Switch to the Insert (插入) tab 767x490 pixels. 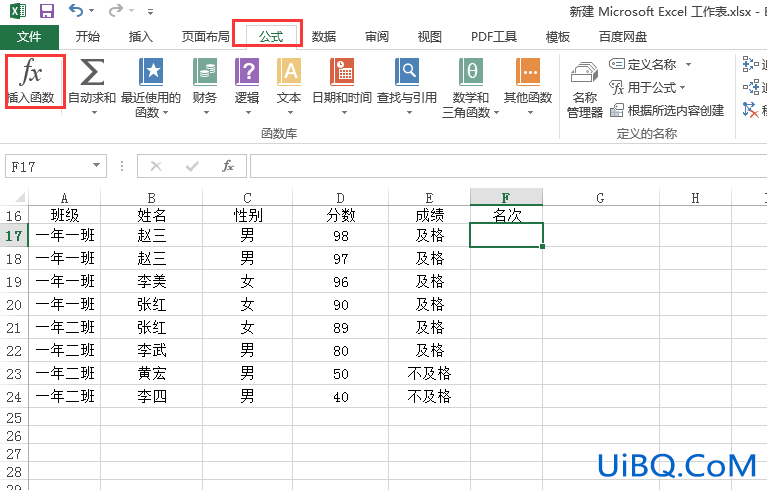[141, 37]
